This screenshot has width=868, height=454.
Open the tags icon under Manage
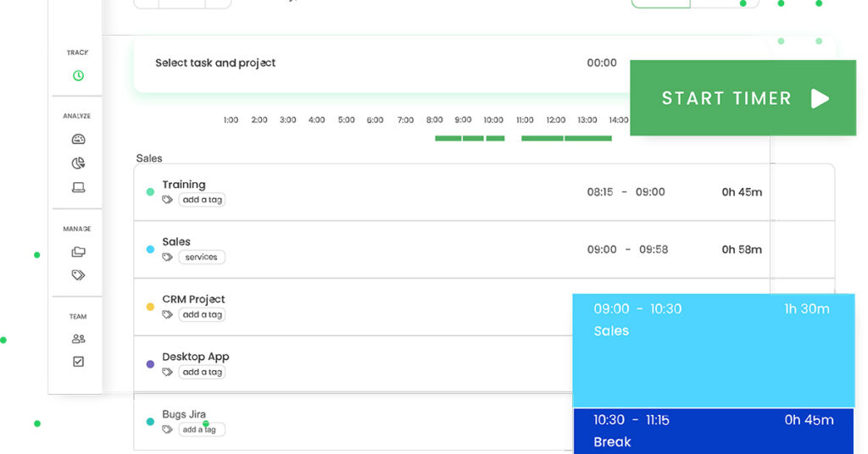tap(78, 274)
